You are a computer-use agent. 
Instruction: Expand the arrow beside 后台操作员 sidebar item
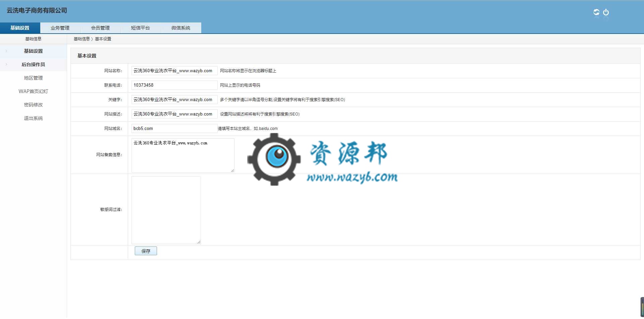coord(6,64)
